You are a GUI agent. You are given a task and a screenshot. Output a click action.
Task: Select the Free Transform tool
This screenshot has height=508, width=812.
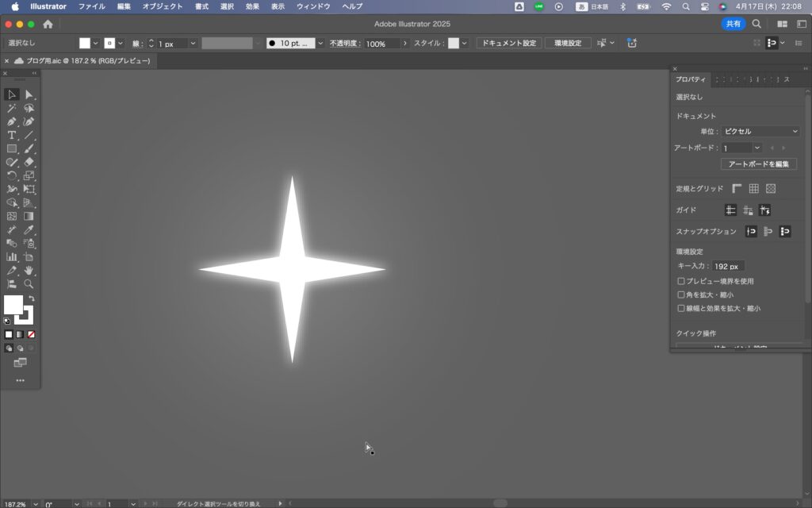click(29, 189)
